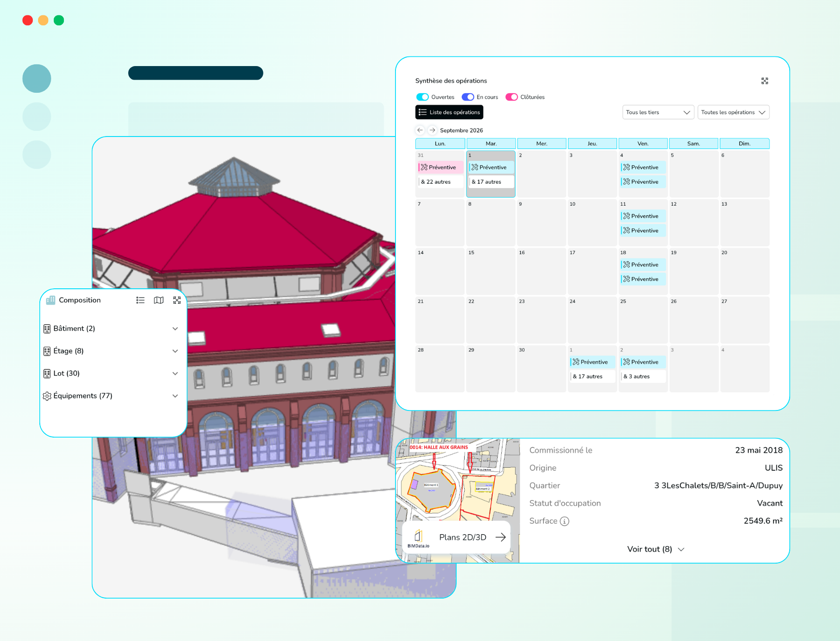This screenshot has height=641, width=840.
Task: Click the teal sidebar circle
Action: pyautogui.click(x=37, y=79)
